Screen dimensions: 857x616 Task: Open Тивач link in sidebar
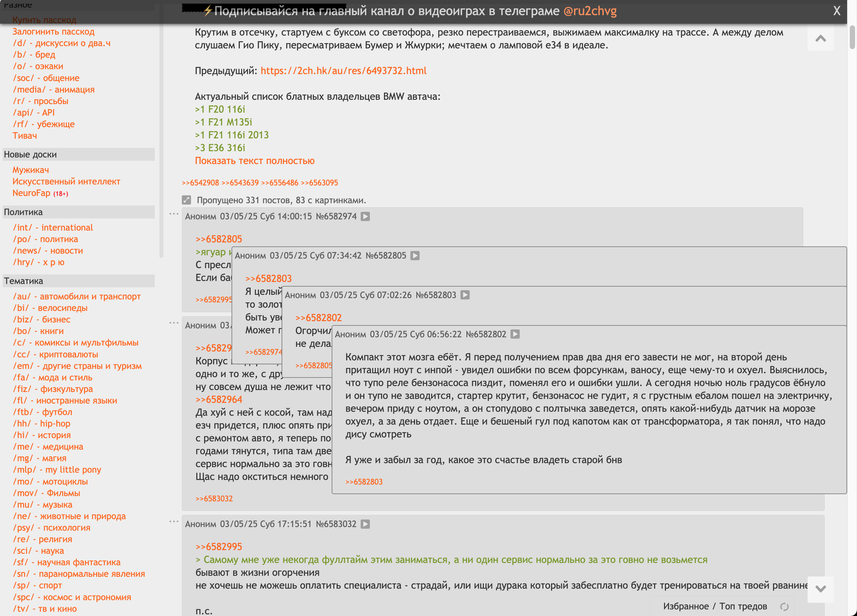point(25,136)
